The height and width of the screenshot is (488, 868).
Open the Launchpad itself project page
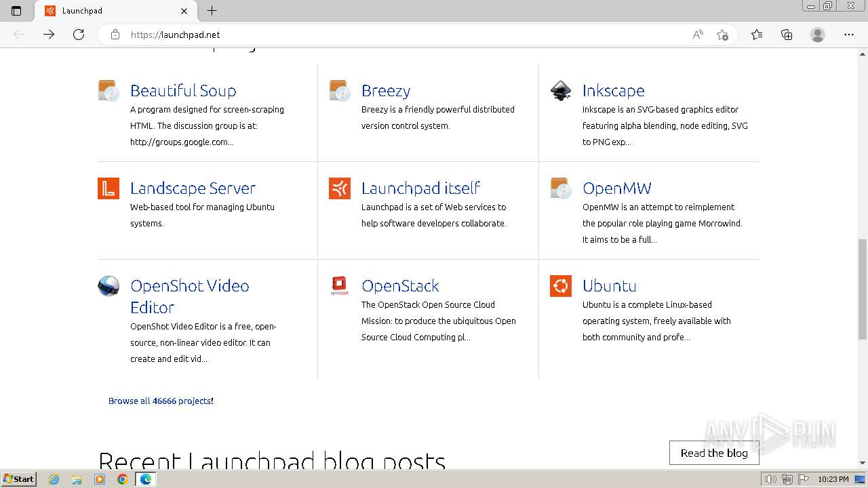421,188
